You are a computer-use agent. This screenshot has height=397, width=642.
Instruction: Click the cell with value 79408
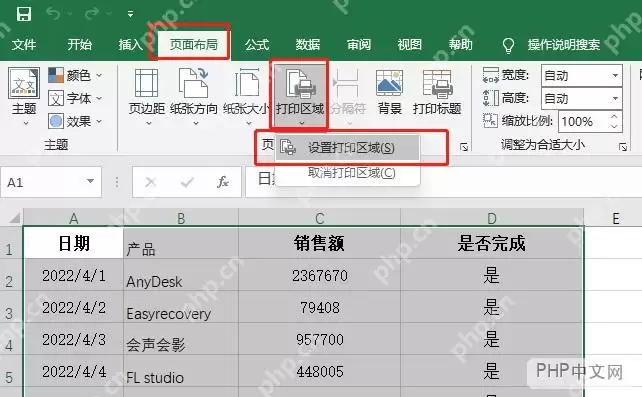click(x=319, y=307)
